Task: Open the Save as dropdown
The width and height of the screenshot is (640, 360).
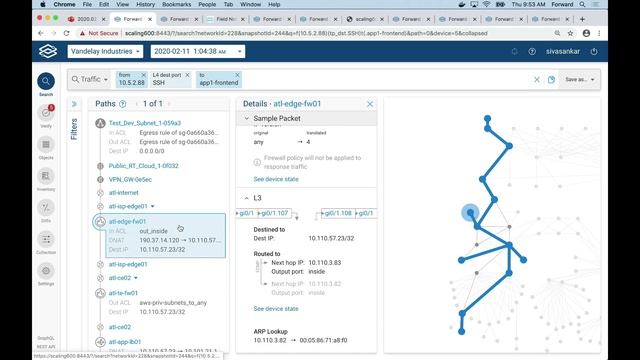Action: (x=580, y=80)
